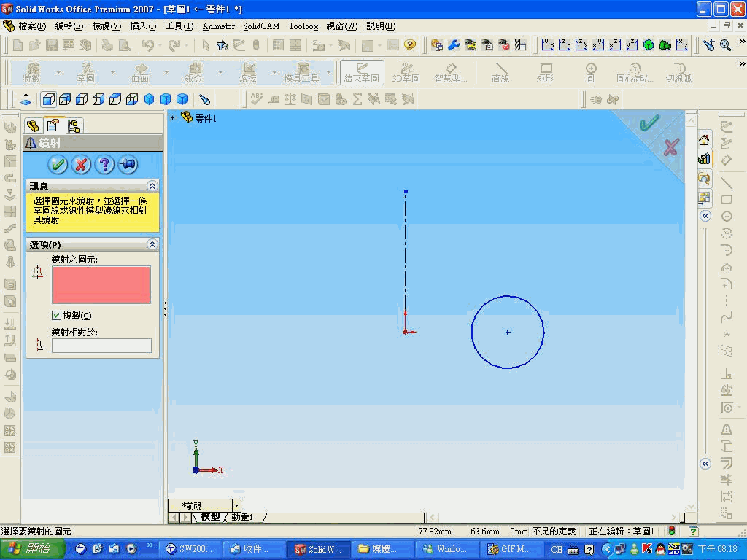Open the 檔案(F) menu
The image size is (747, 560).
click(32, 26)
